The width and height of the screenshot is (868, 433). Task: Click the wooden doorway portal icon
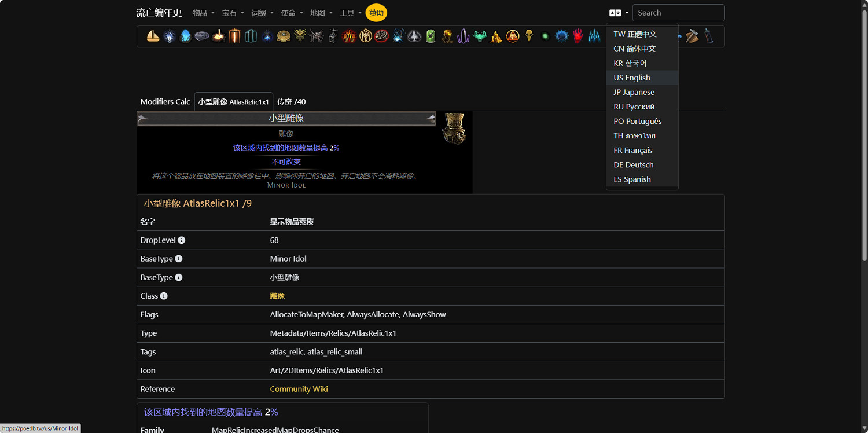tap(234, 36)
